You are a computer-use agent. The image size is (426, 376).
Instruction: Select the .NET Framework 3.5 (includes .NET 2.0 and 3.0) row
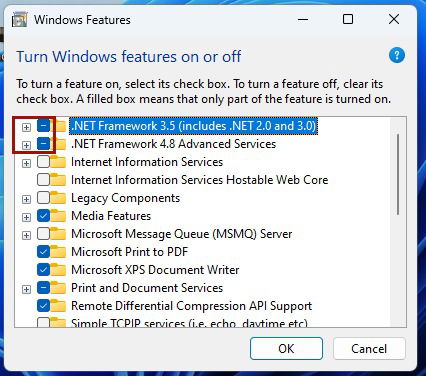point(193,126)
